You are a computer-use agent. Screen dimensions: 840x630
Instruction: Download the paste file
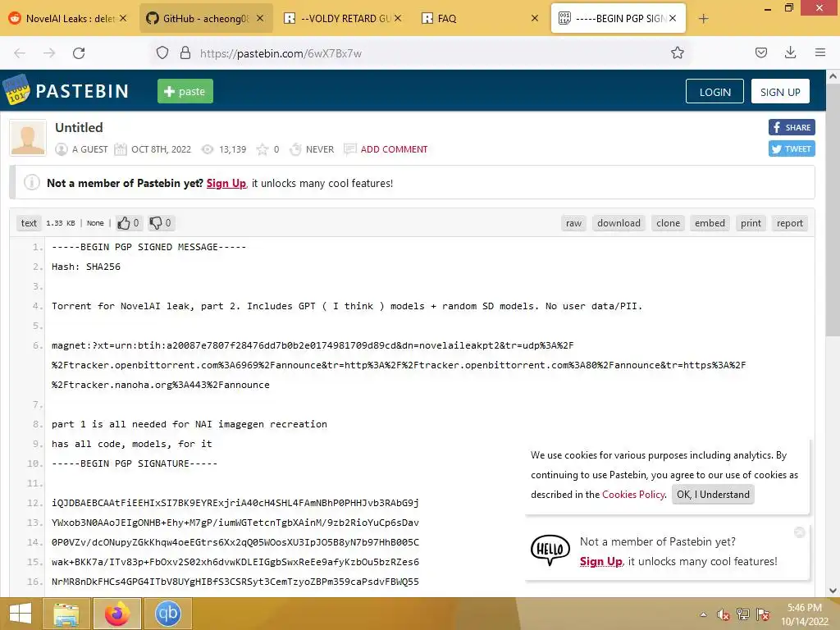pos(619,223)
